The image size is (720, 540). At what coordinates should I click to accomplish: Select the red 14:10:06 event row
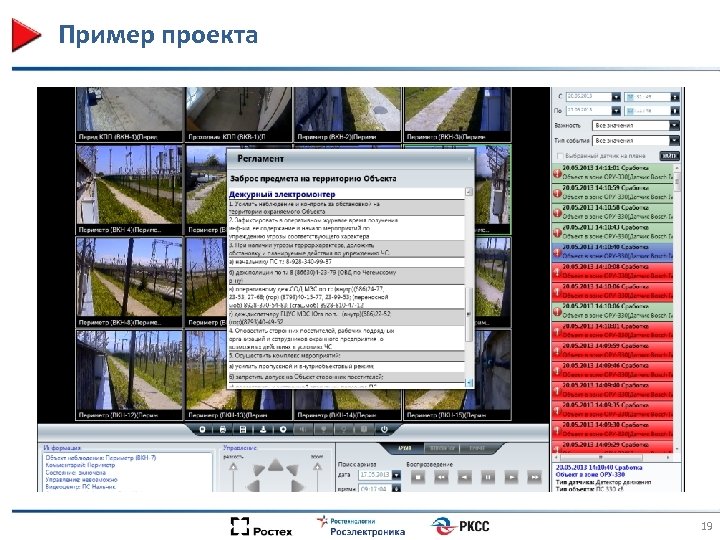(x=613, y=292)
